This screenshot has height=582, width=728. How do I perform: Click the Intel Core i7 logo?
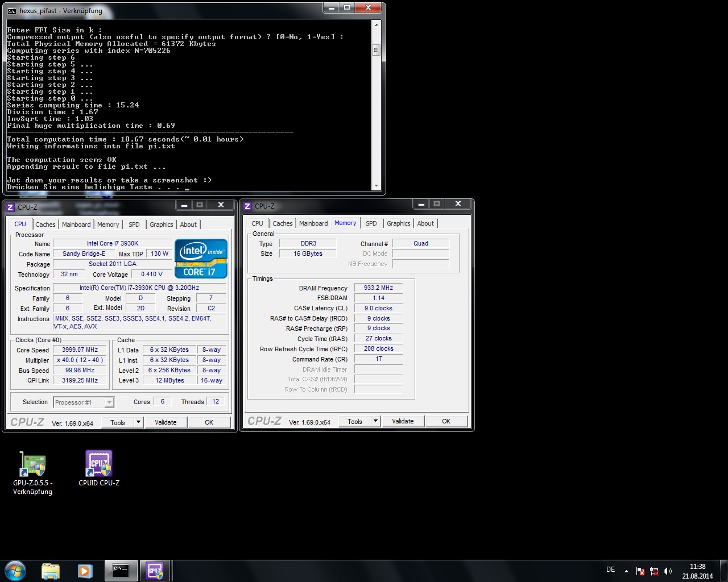point(201,258)
